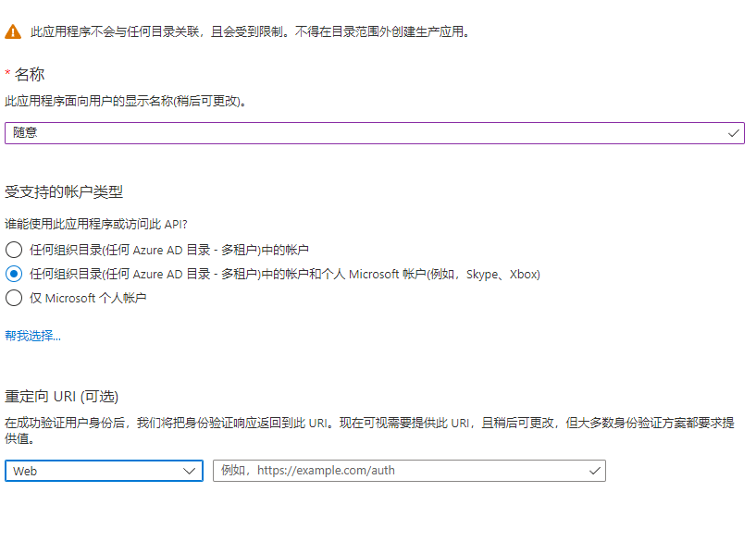756x541 pixels.
Task: Click the red required asterisk beside 名称
Action: point(7,74)
